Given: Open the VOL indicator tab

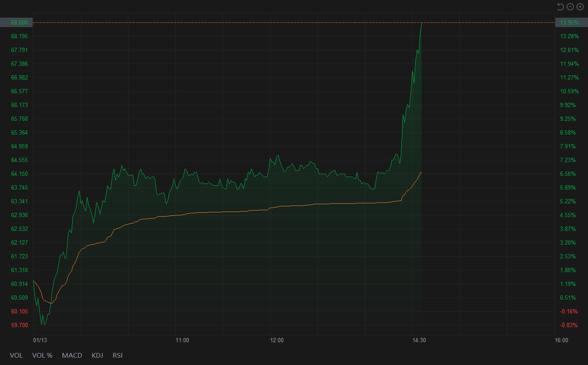Looking at the screenshot, I should [16, 355].
